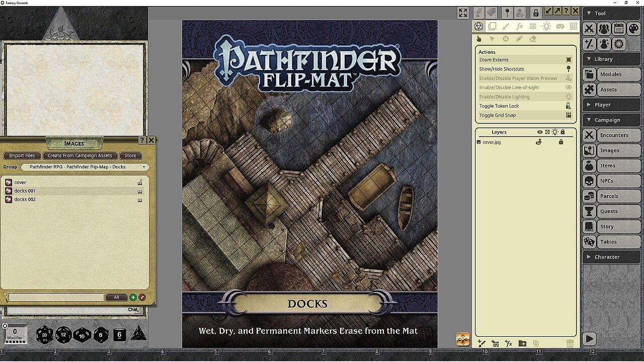Open the effects person-with-stars tool
This screenshot has height=362, width=644.
click(x=604, y=44)
